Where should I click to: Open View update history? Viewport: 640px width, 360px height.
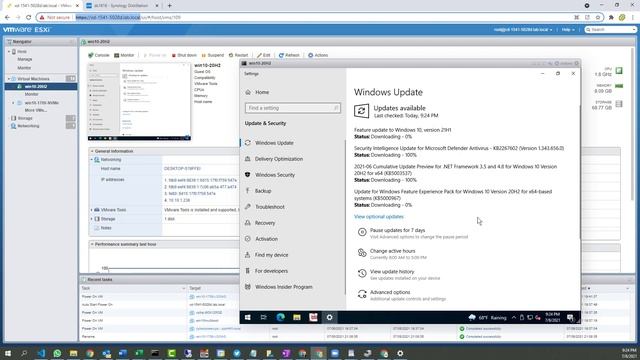click(x=392, y=271)
